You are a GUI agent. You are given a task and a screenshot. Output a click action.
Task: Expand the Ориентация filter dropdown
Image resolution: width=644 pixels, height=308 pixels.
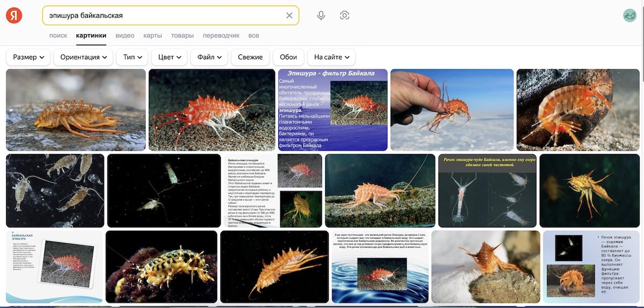click(83, 57)
